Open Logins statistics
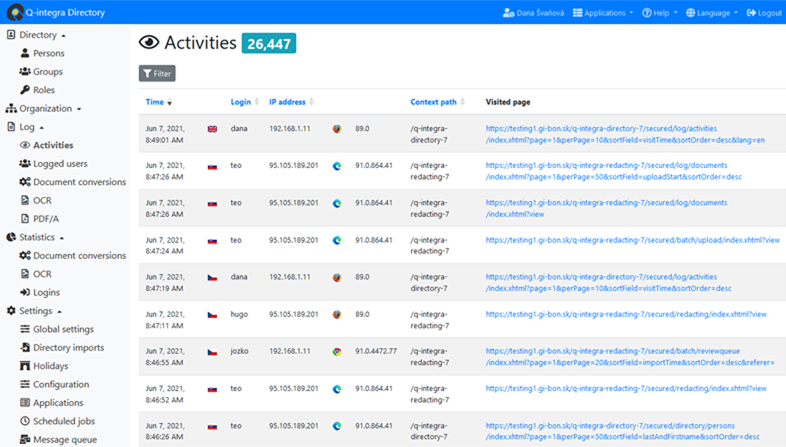Viewport: 786px width, 447px height. 46,293
